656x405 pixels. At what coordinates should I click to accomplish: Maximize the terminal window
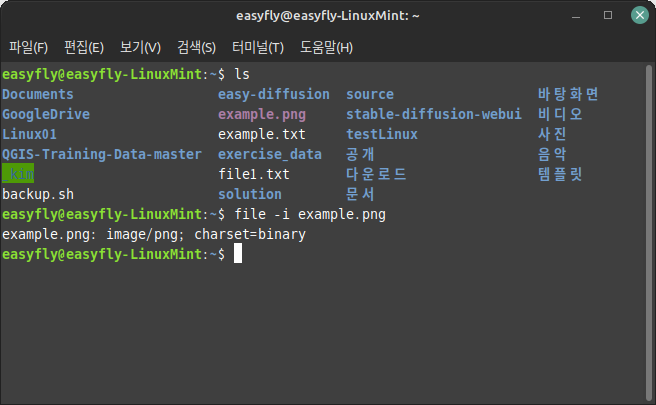point(608,15)
